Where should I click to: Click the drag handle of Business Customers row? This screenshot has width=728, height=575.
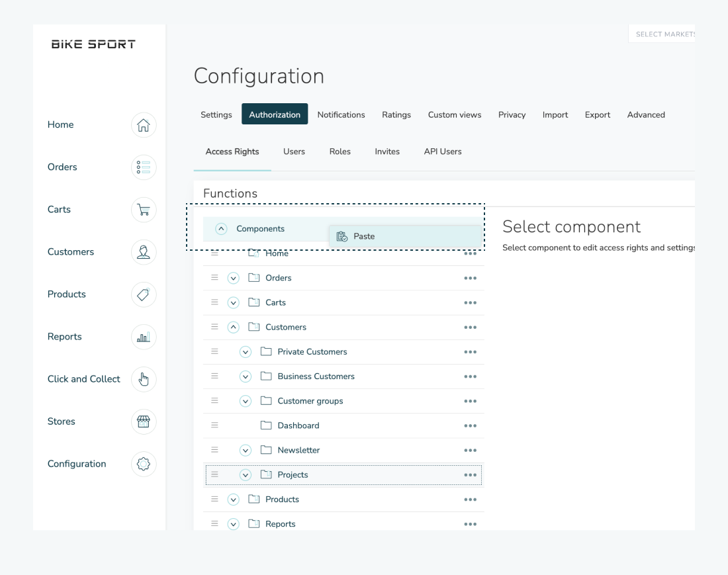click(x=214, y=376)
